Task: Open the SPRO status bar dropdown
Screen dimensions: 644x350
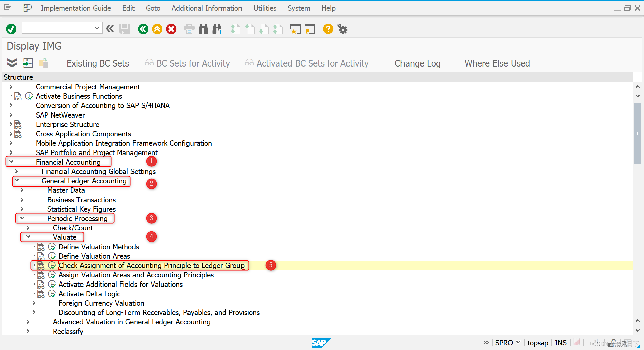Action: 518,342
